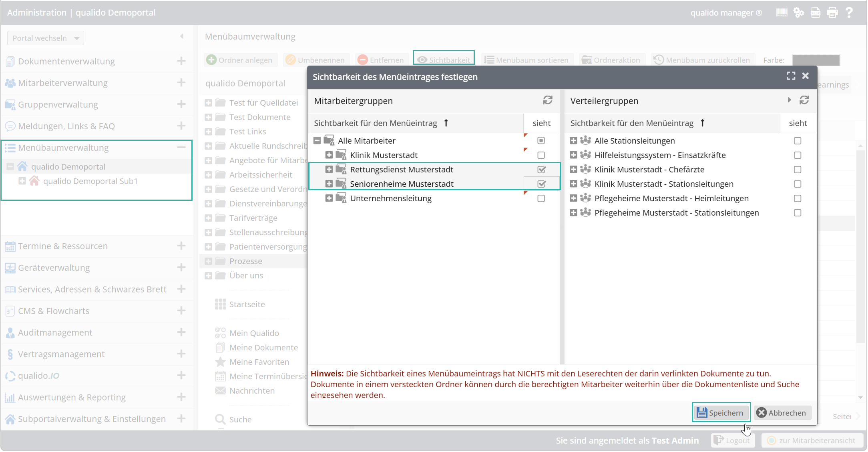
Task: Check sieht box for Unternehmensleitung
Action: point(541,198)
